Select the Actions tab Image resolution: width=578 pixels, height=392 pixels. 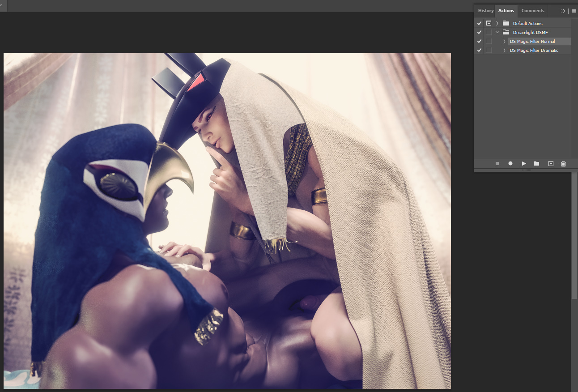506,11
